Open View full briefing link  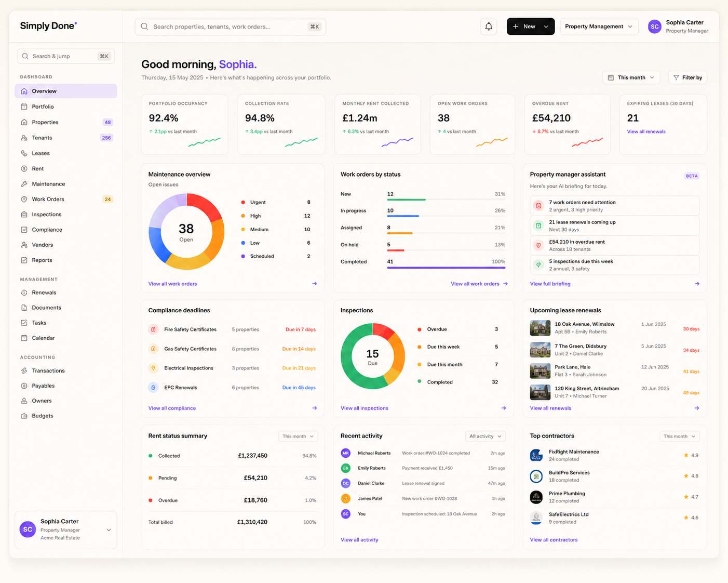point(550,284)
